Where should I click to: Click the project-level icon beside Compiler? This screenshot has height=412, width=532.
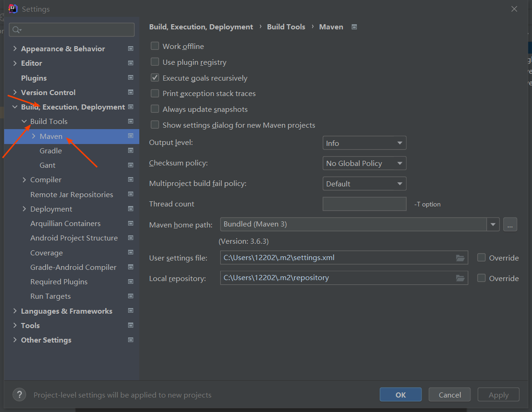pyautogui.click(x=130, y=179)
